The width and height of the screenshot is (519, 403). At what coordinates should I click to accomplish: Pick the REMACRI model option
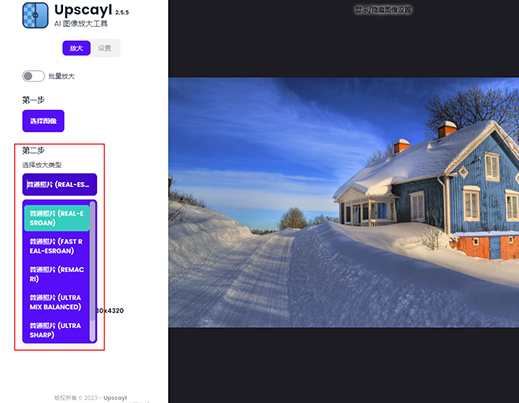pos(57,274)
